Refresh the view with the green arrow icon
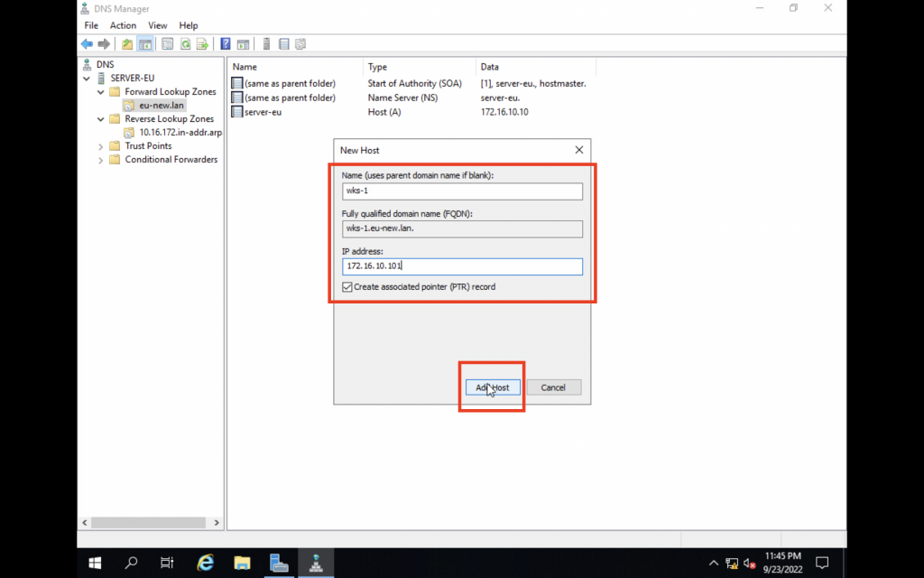Screen dimensions: 924x578 pyautogui.click(x=185, y=43)
